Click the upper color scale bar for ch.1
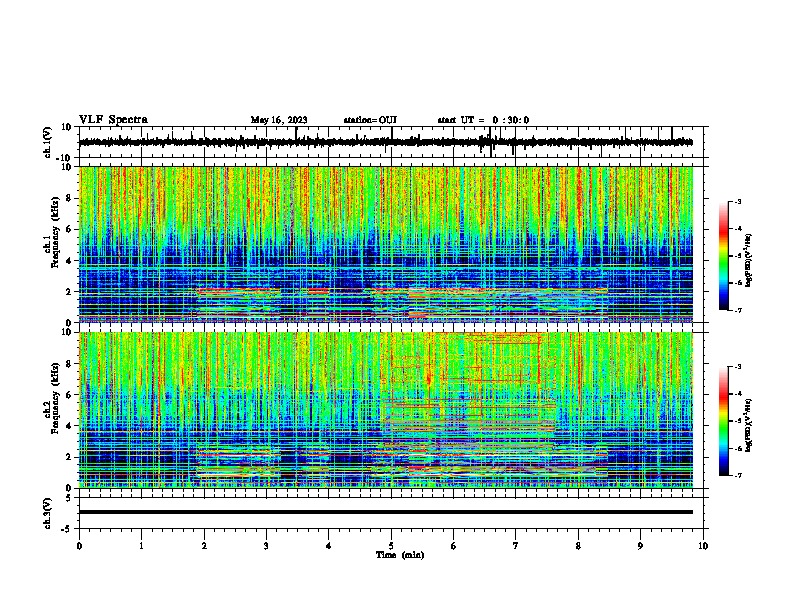The height and width of the screenshot is (612, 792). (x=723, y=256)
